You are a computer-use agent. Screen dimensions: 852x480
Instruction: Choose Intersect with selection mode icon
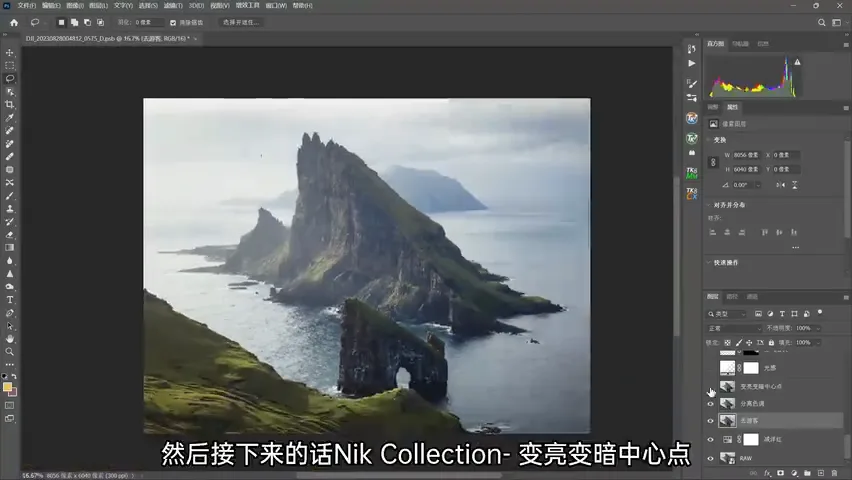pyautogui.click(x=101, y=22)
